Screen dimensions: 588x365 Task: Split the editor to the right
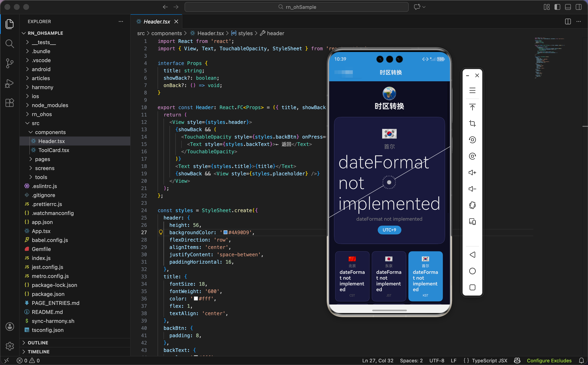(568, 21)
